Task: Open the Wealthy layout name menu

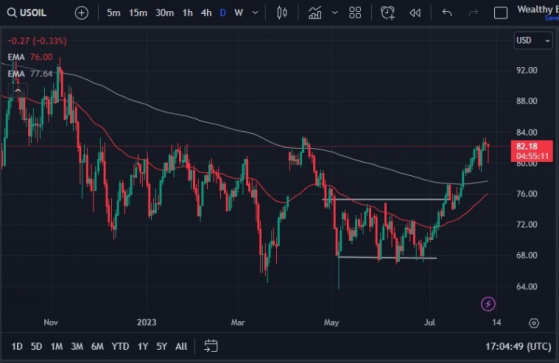Action: 538,10
